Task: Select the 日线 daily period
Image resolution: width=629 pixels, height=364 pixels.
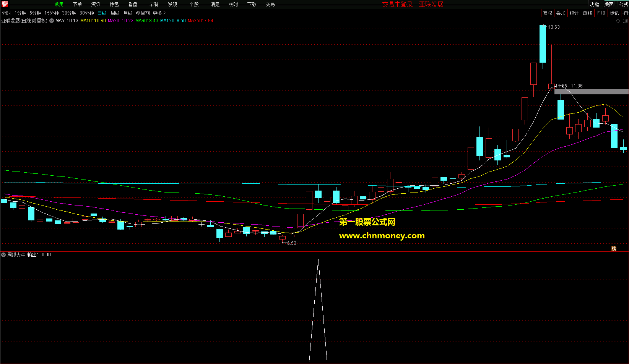Action: (x=102, y=13)
